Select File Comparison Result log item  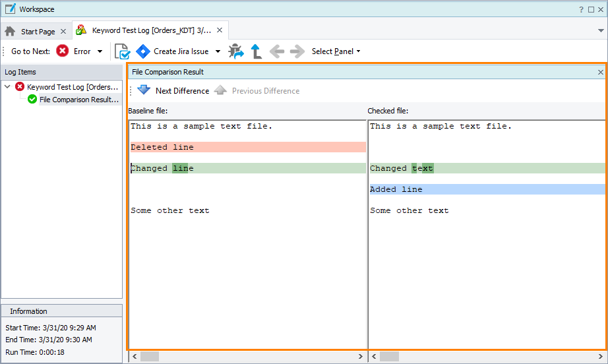(78, 100)
